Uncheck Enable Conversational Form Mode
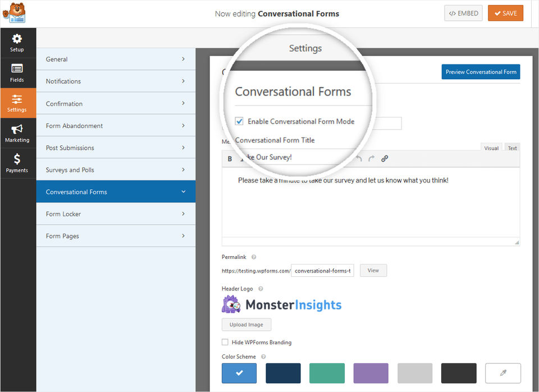539x392 pixels. pyautogui.click(x=239, y=121)
